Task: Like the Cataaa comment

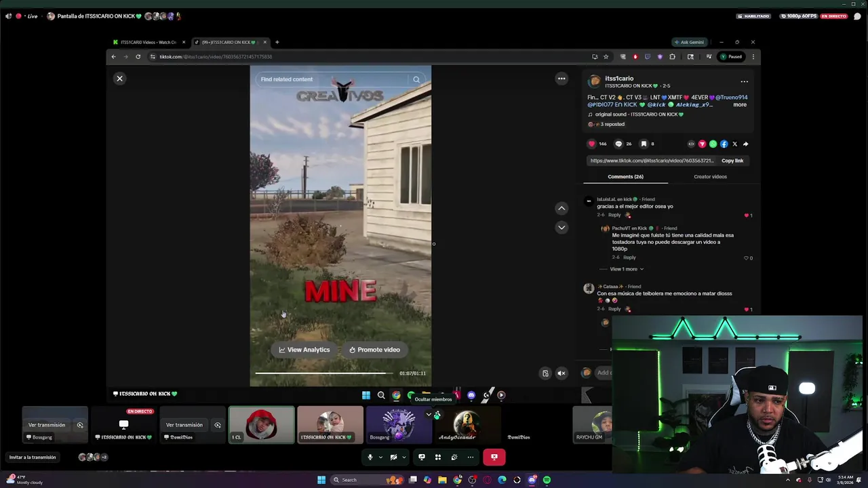Action: (747, 310)
